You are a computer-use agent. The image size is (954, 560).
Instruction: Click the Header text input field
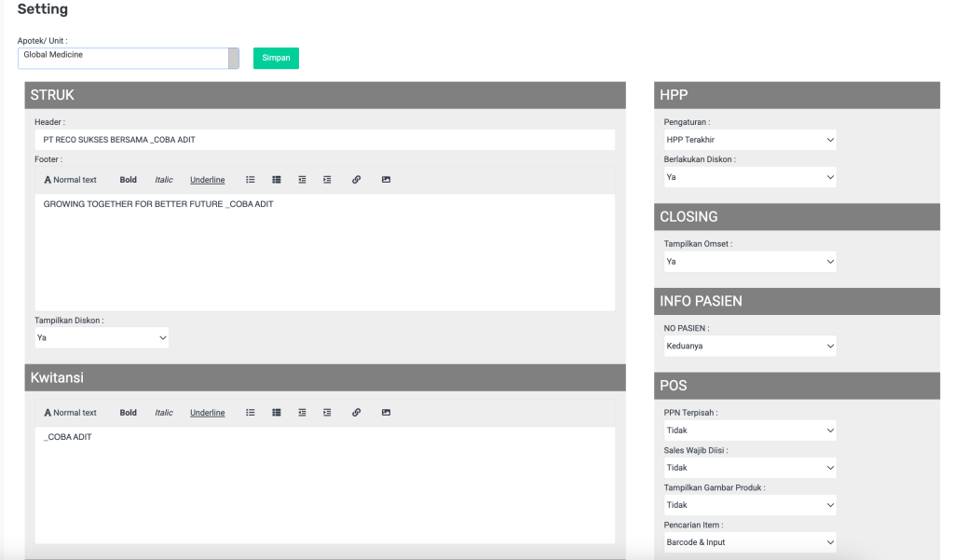coord(324,140)
